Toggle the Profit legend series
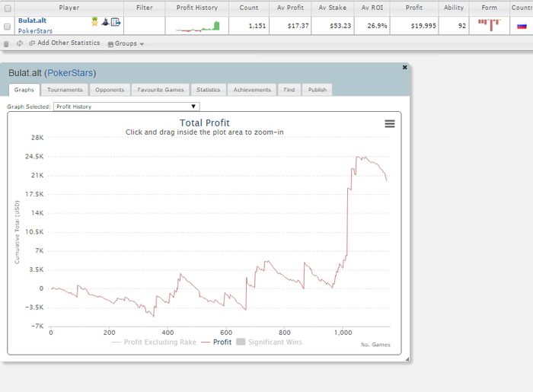Viewport: 533px width, 392px height. [216, 342]
